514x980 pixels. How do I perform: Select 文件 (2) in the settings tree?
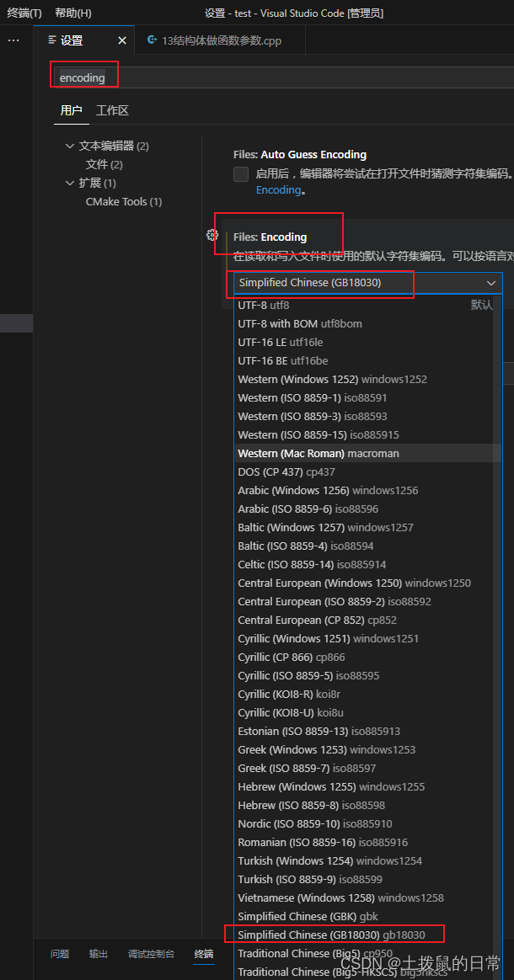click(104, 165)
